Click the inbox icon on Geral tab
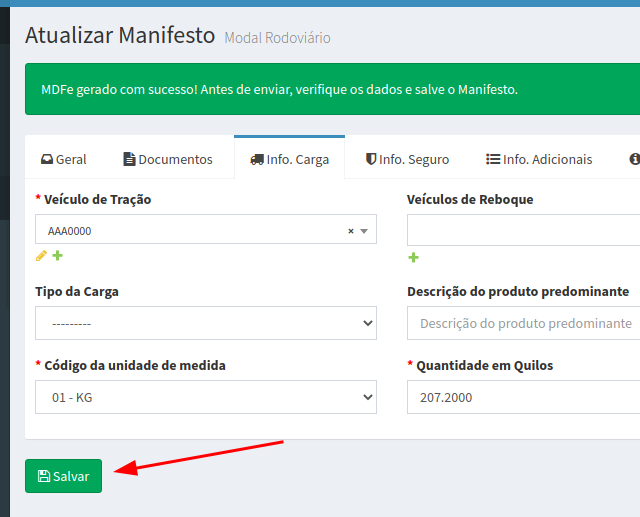 pos(46,159)
